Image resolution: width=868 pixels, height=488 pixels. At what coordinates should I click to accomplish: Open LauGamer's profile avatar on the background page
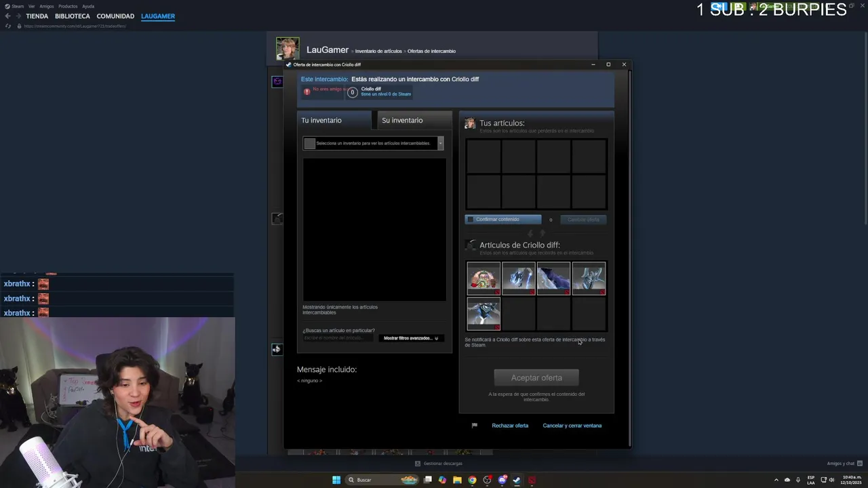pyautogui.click(x=288, y=49)
